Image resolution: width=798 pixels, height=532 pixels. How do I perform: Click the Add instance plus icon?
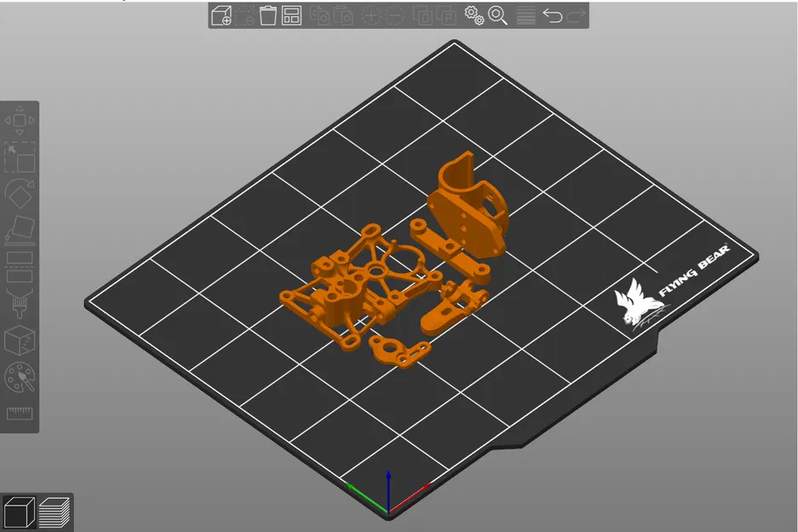[371, 15]
